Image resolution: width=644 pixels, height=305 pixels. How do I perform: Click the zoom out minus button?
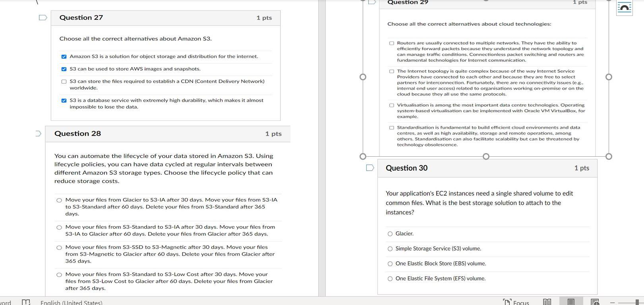tap(612, 303)
